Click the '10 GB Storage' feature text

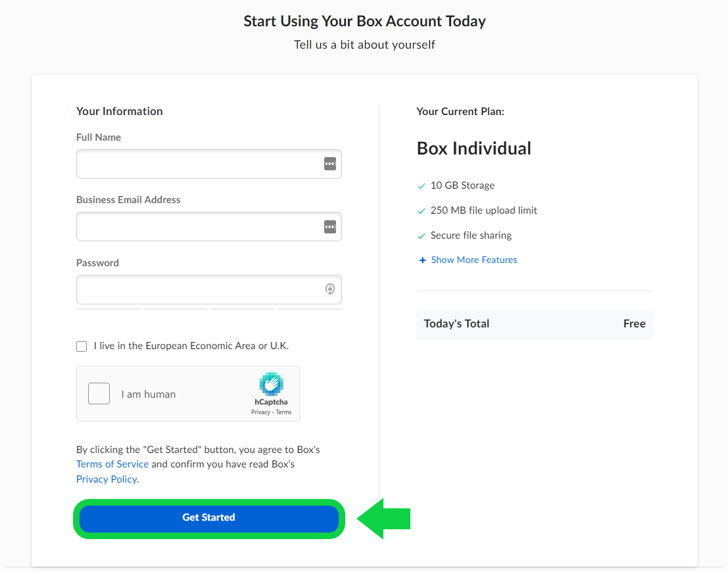(x=462, y=185)
